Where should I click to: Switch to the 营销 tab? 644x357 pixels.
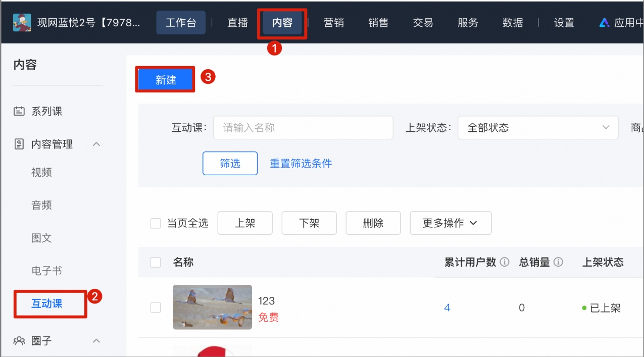pos(333,22)
